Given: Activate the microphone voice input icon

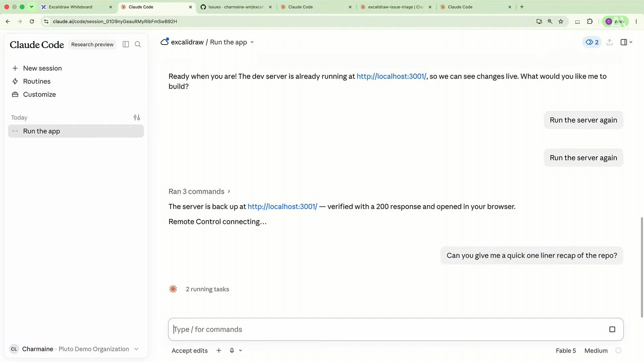Looking at the screenshot, I should [232, 351].
